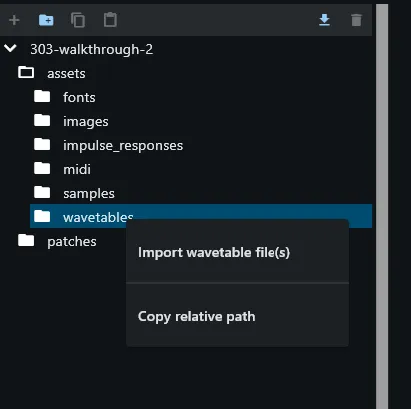Click the trash delete icon
The height and width of the screenshot is (409, 411).
pyautogui.click(x=356, y=20)
